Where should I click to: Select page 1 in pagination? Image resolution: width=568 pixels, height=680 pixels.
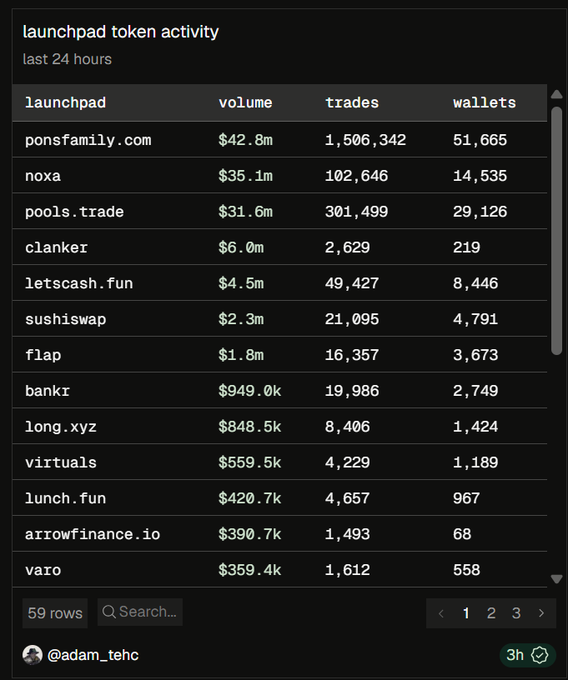point(466,613)
